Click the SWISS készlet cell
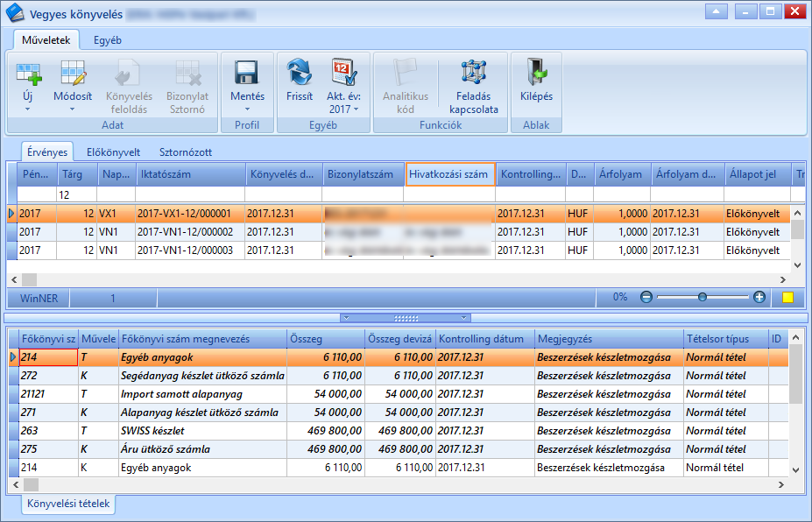Viewport: 812px width, 522px height. click(202, 431)
